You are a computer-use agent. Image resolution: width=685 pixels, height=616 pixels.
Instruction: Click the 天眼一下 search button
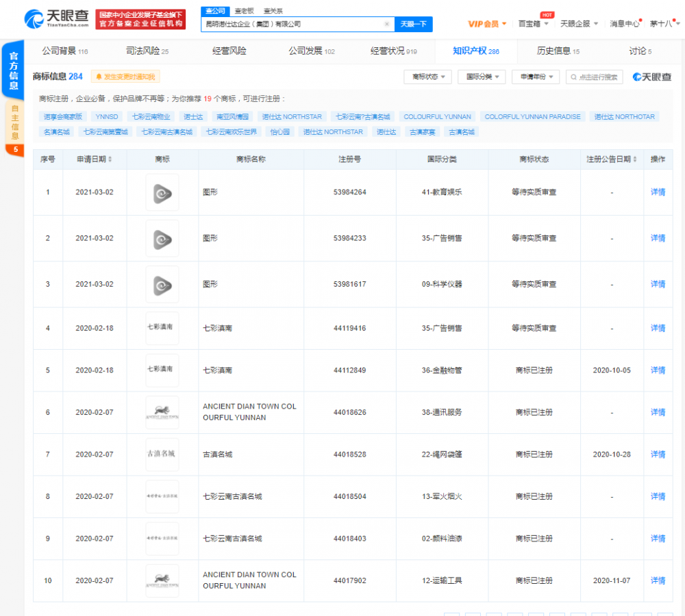coord(413,24)
